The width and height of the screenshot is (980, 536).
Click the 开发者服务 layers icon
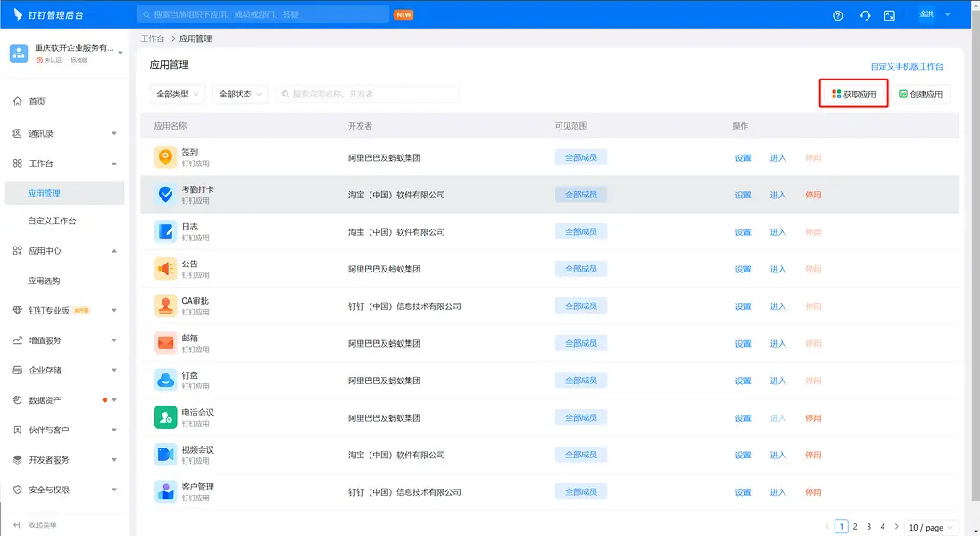pyautogui.click(x=18, y=460)
